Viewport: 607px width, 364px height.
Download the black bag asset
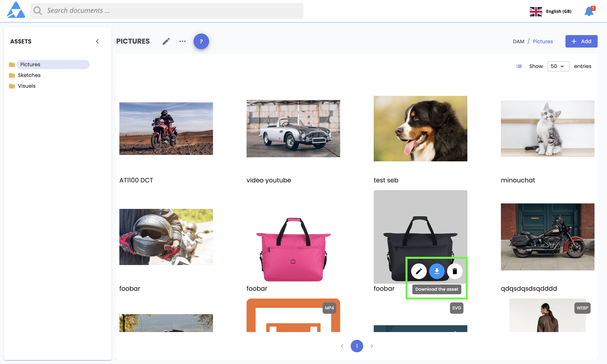[437, 271]
